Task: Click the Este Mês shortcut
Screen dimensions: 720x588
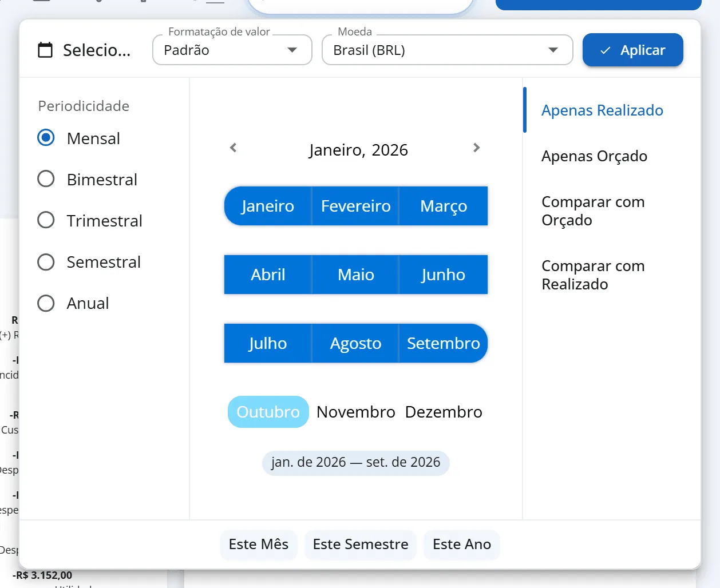Action: point(259,544)
